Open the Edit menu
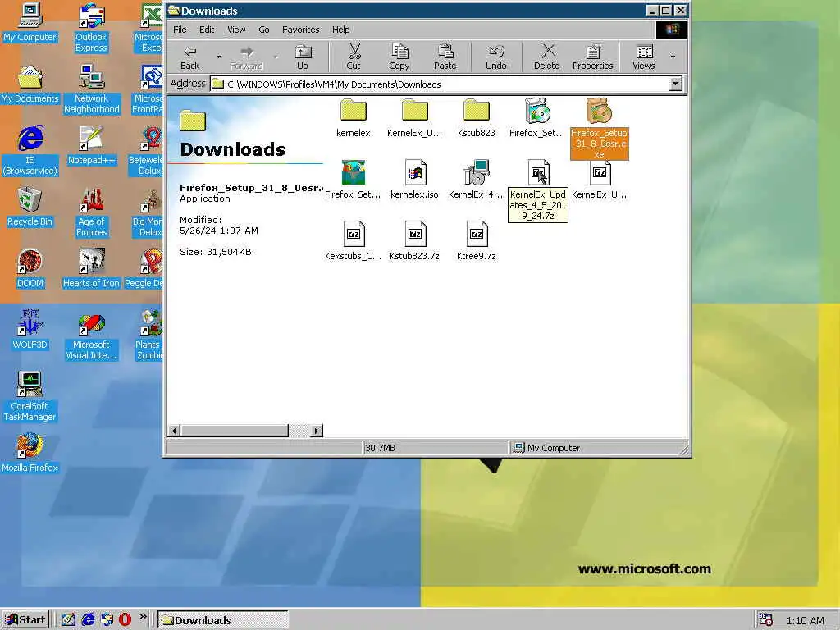The height and width of the screenshot is (630, 840). tap(207, 30)
